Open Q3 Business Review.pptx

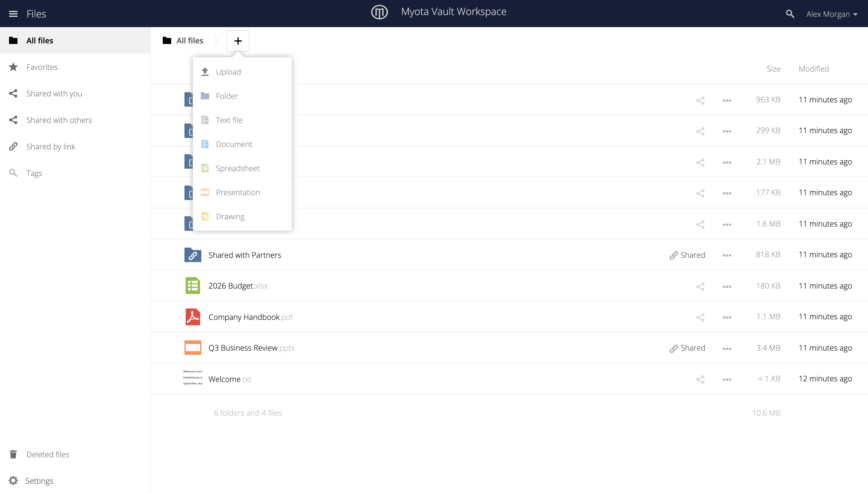pyautogui.click(x=252, y=348)
